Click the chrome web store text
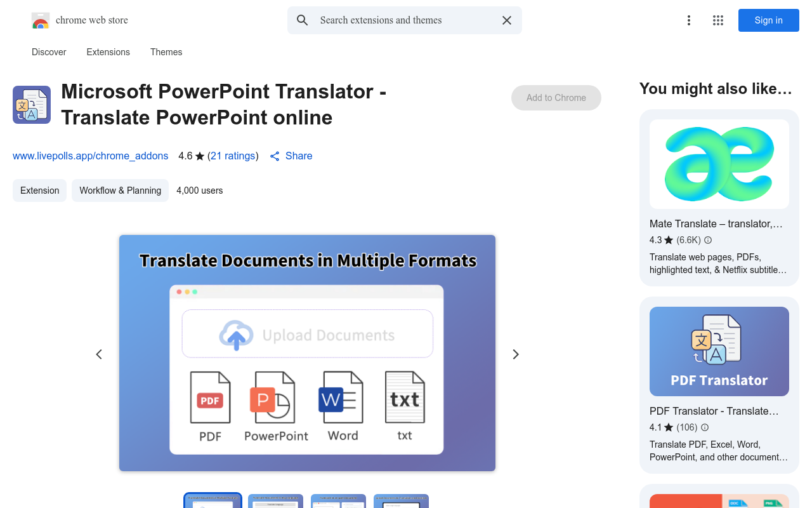Image resolution: width=812 pixels, height=508 pixels. tap(92, 20)
